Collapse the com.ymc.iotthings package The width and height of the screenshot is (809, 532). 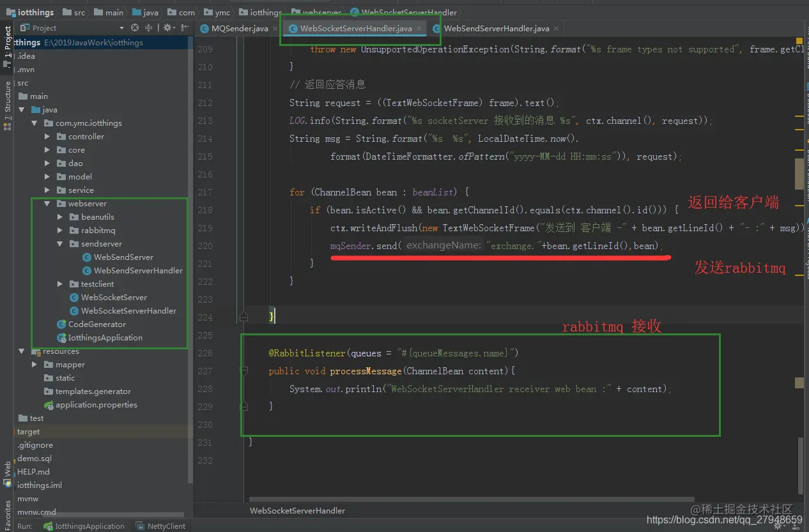35,123
